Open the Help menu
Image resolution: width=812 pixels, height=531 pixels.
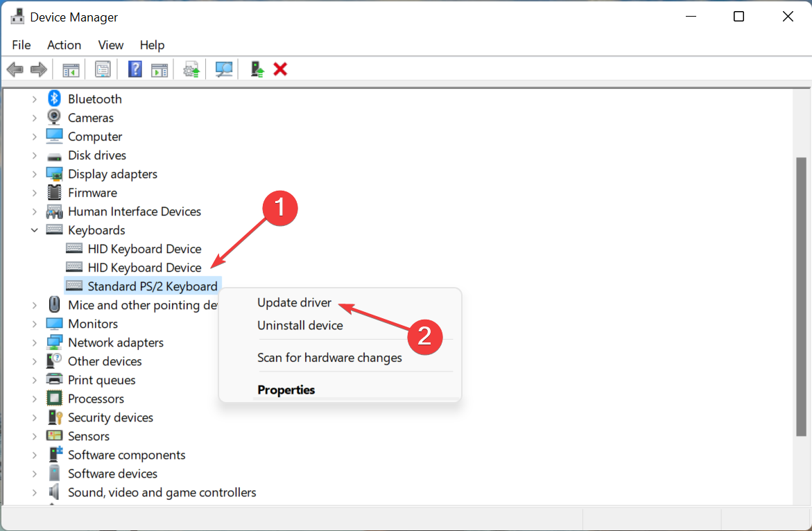tap(152, 45)
